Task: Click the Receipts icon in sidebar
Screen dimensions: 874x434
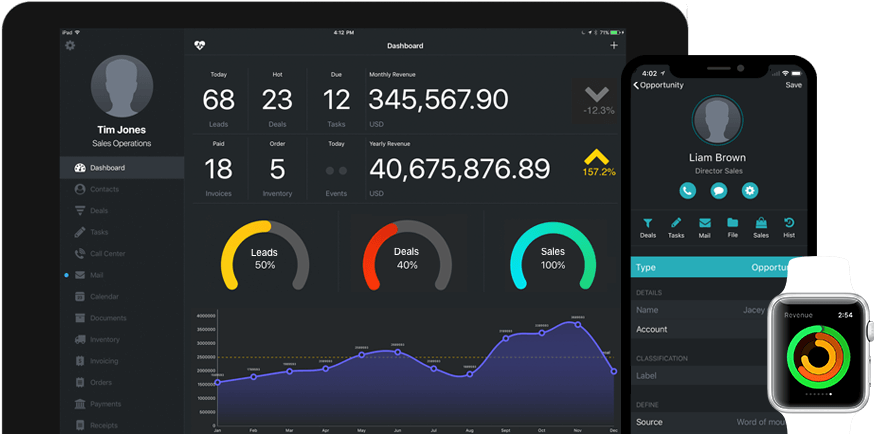Action: click(x=80, y=425)
